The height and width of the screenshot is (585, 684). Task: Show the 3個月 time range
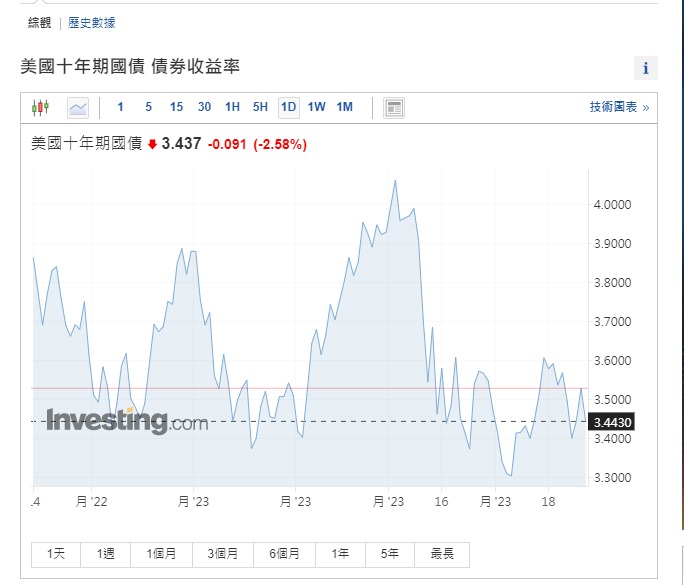pyautogui.click(x=222, y=554)
